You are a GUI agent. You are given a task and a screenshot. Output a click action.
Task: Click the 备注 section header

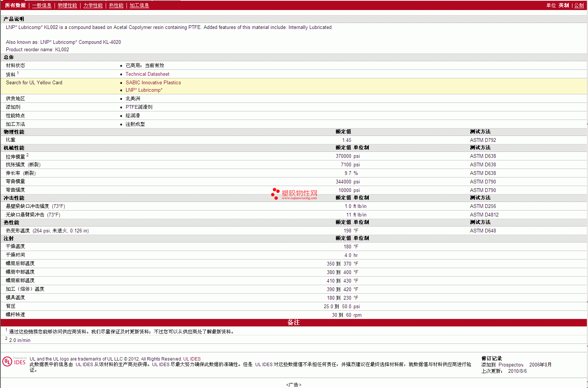(x=293, y=322)
